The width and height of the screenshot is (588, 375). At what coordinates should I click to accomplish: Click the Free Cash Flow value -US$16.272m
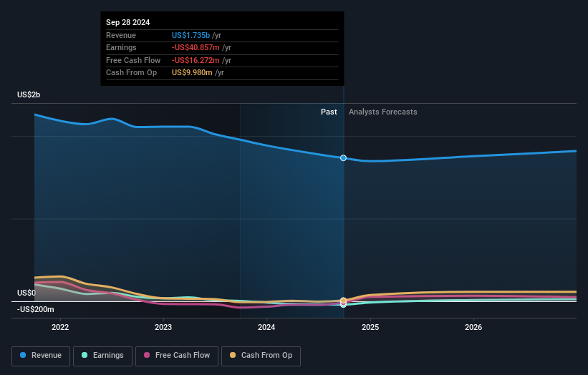[x=196, y=60]
